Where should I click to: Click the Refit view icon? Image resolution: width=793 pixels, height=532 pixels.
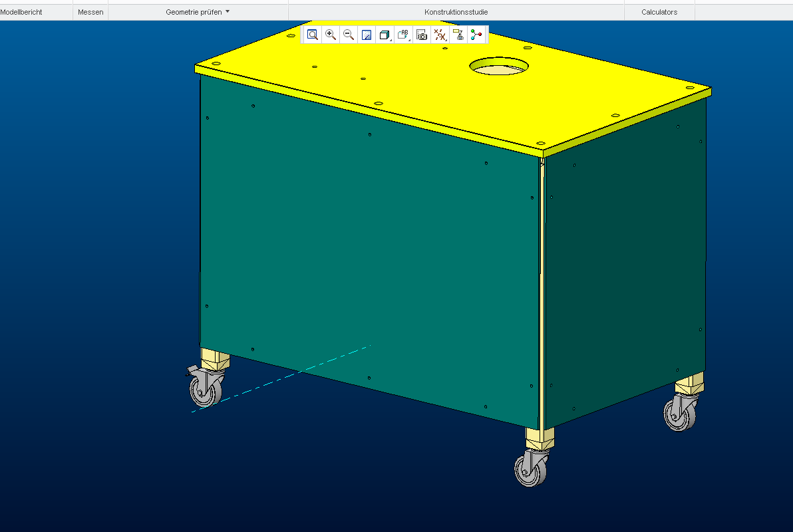312,35
